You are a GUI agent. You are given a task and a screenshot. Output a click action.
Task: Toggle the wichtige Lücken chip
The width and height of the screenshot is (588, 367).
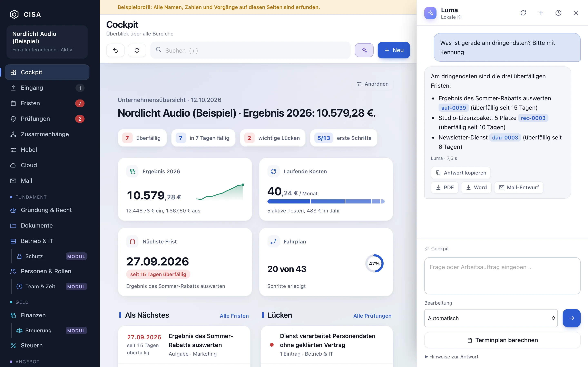(273, 138)
